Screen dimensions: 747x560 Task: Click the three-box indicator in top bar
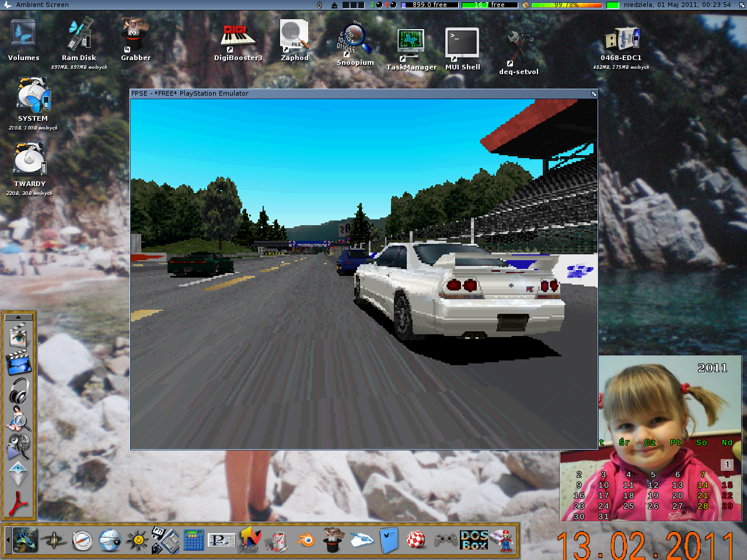(x=353, y=5)
